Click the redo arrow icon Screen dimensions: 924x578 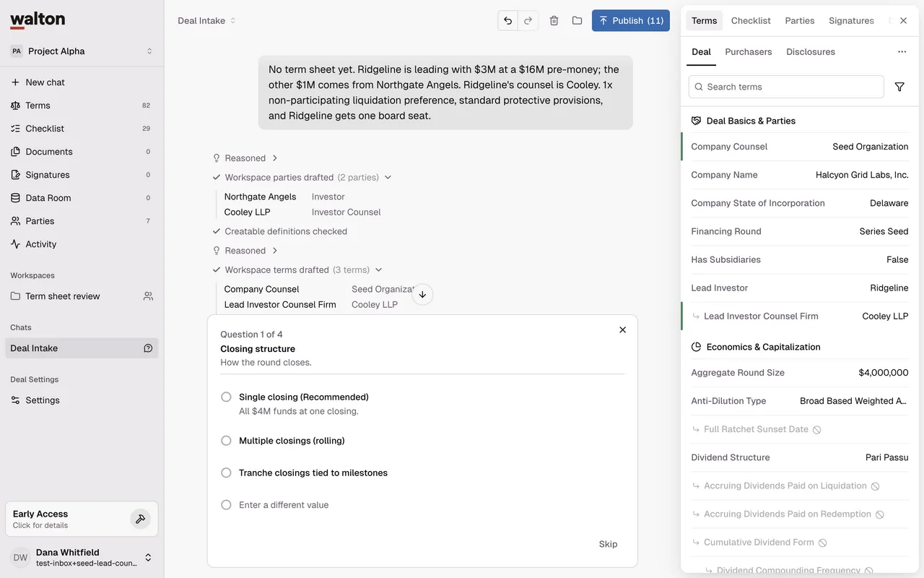point(528,20)
